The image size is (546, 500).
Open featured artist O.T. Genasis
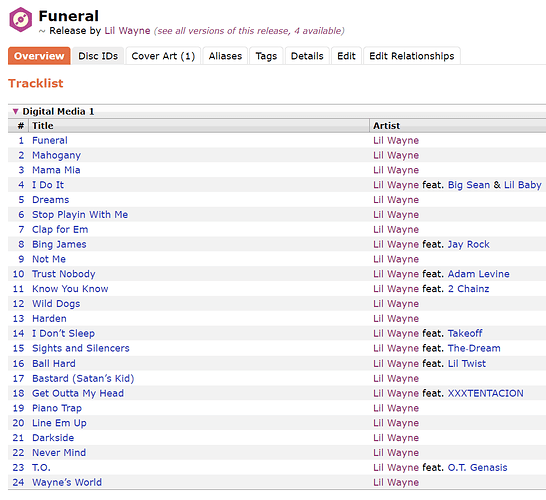477,468
